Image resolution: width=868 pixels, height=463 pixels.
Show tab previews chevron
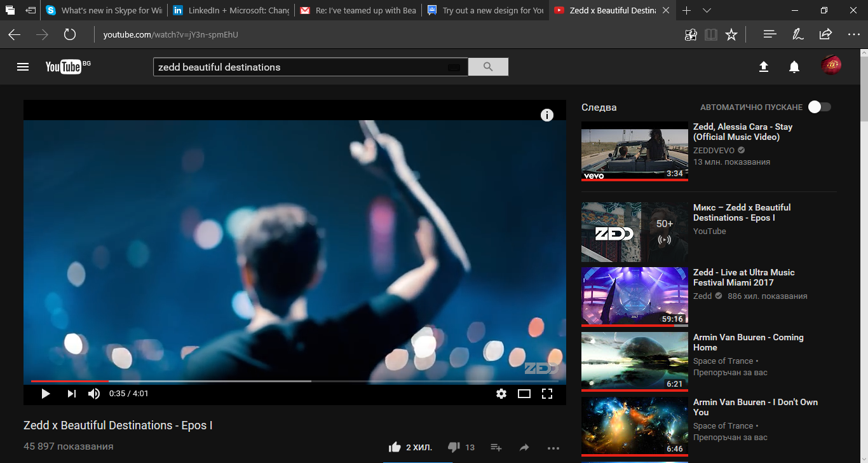pos(707,10)
